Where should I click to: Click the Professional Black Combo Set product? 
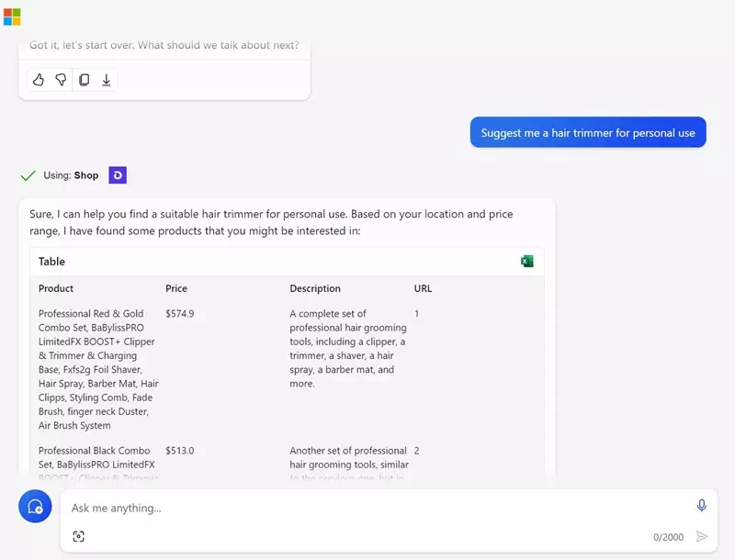tap(97, 463)
